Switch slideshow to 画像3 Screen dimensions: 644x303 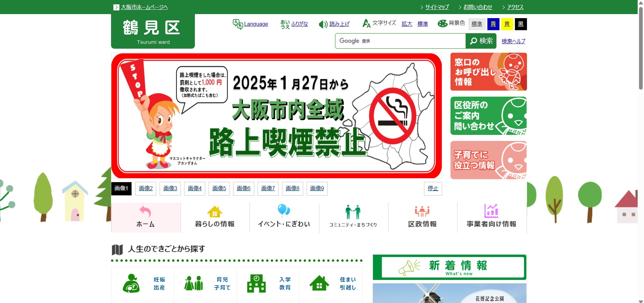click(170, 189)
